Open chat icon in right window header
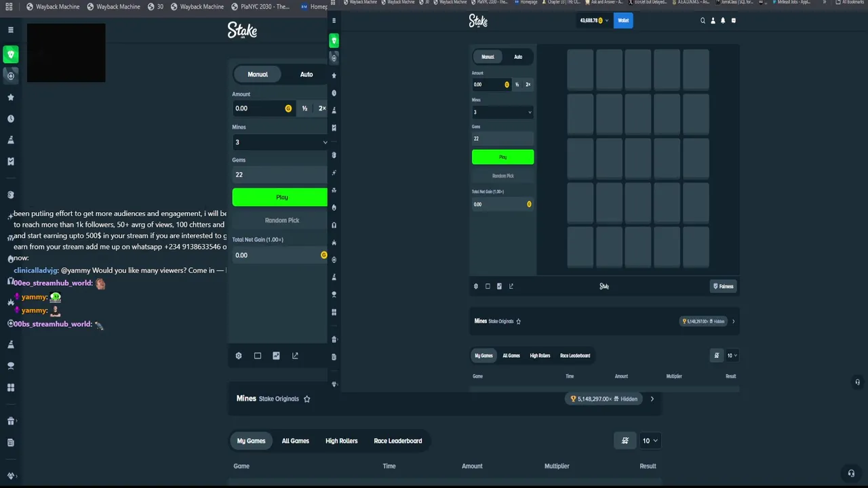The height and width of the screenshot is (488, 868). pos(733,20)
